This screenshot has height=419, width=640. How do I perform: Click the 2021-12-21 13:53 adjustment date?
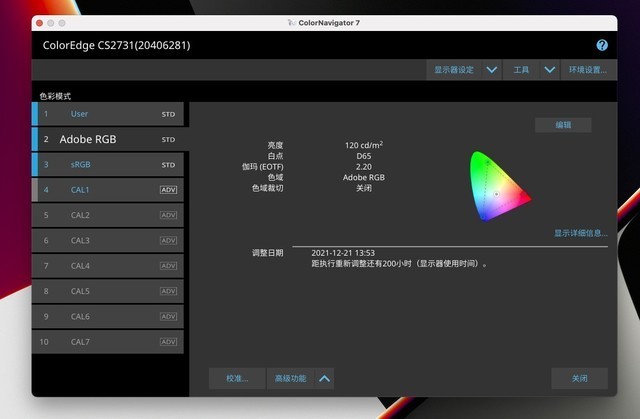point(343,253)
